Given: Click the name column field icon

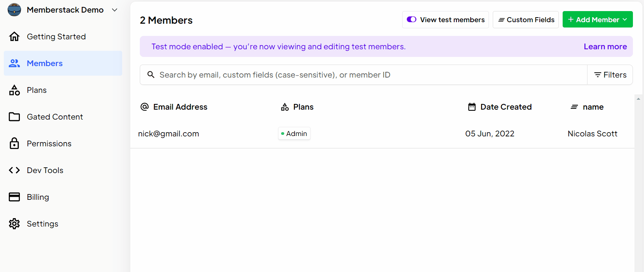Looking at the screenshot, I should point(574,107).
